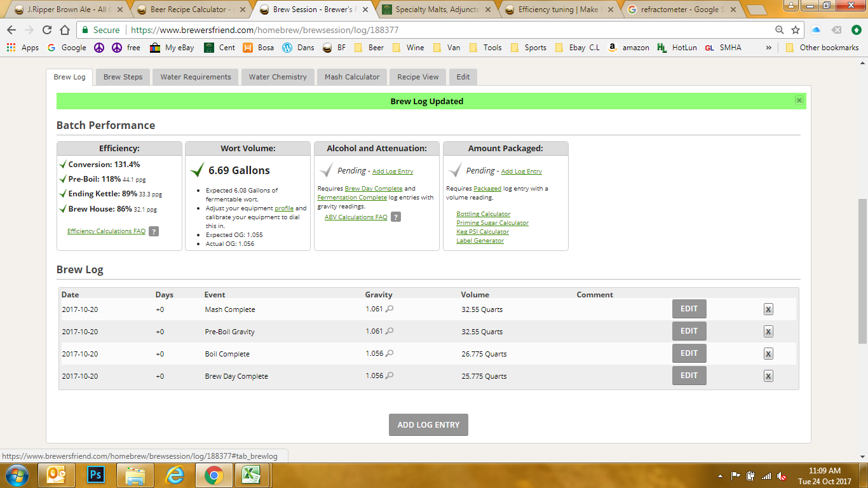
Task: Dismiss the Brew Log Updated green banner
Action: [x=799, y=100]
